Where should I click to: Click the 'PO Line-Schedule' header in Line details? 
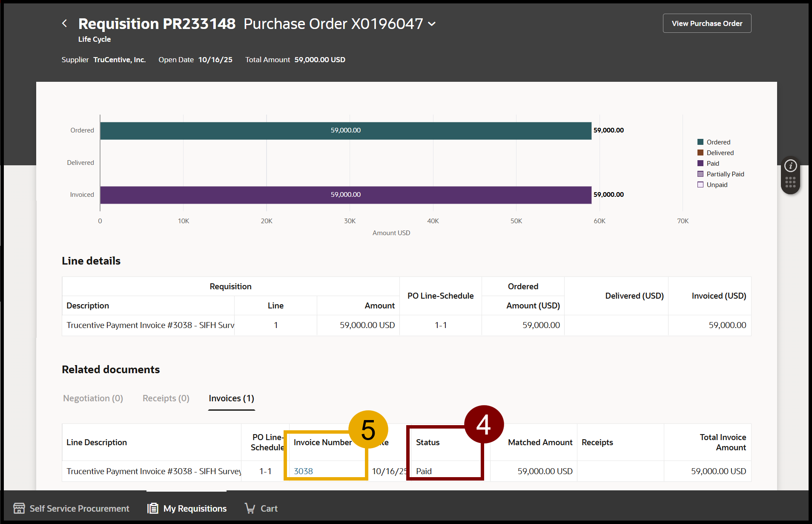click(440, 296)
